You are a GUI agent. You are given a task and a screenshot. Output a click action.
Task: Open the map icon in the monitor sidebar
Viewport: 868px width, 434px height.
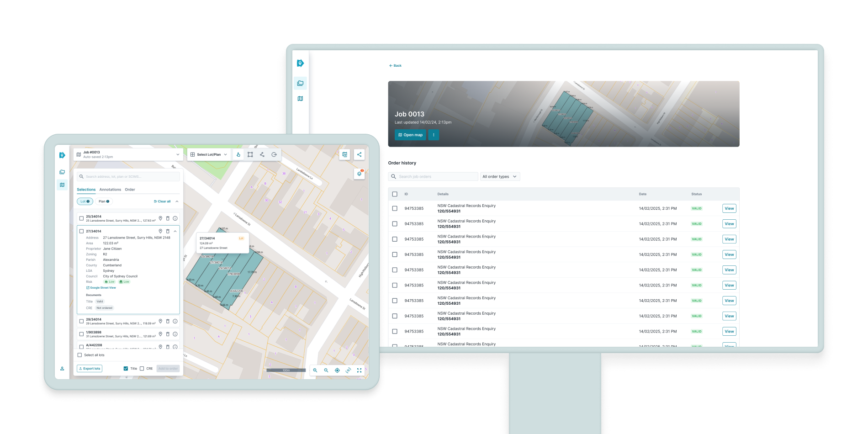point(300,99)
